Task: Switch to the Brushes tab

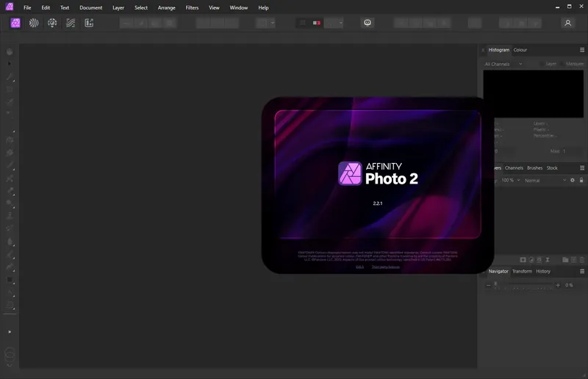Action: tap(535, 168)
